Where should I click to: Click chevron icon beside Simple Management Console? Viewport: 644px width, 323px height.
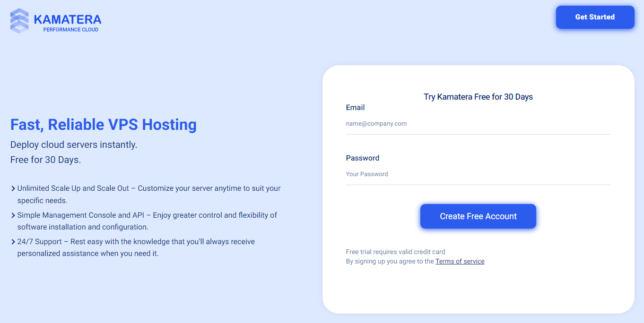13,215
